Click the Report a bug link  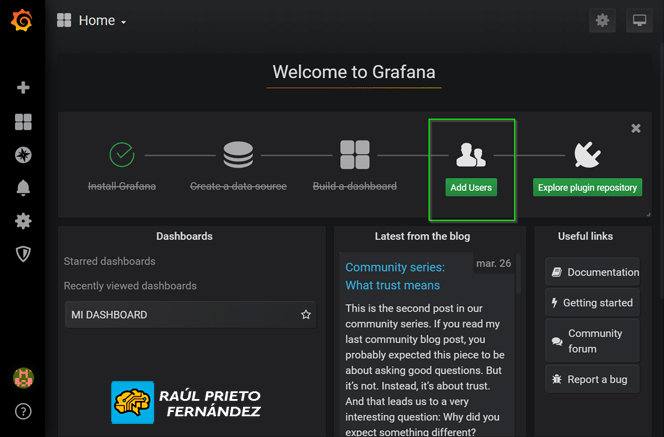pos(597,379)
